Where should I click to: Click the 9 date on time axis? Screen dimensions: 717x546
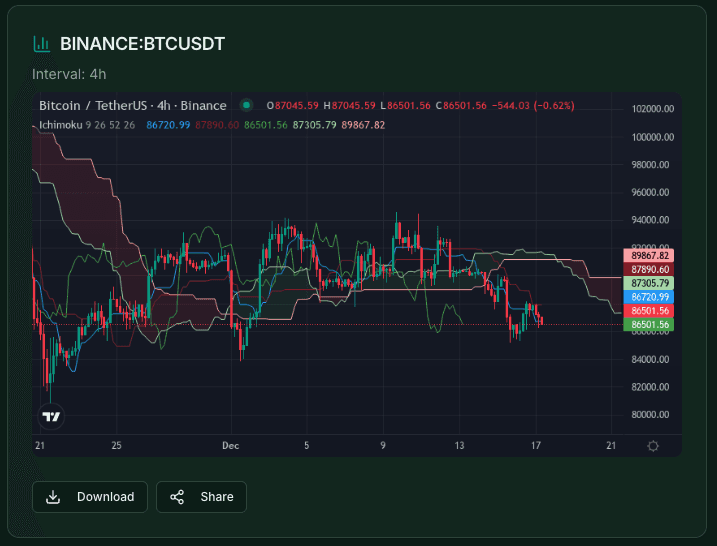point(383,445)
